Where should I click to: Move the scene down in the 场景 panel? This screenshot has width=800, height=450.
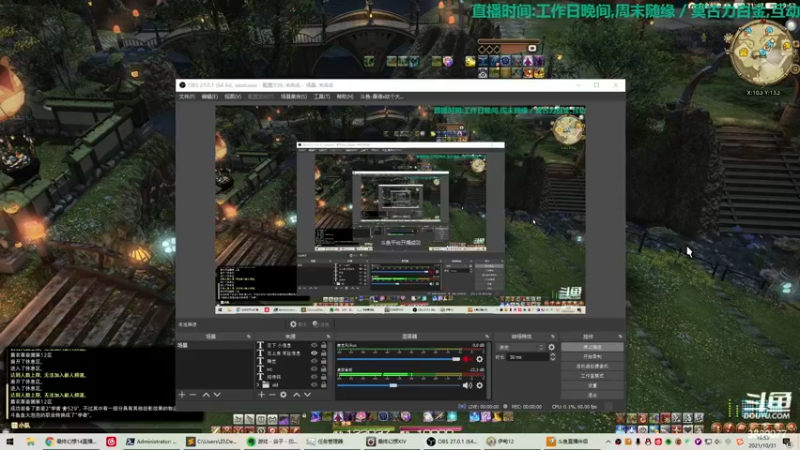tap(217, 394)
